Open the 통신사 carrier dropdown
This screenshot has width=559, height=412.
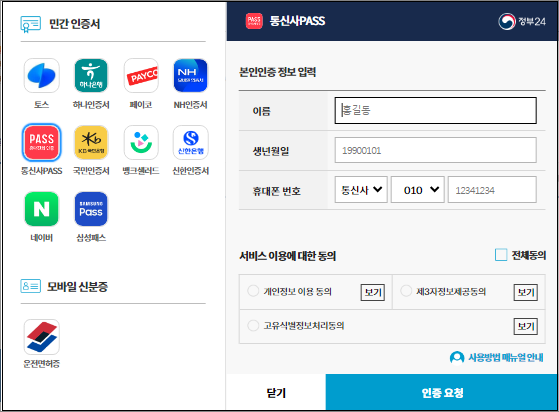tap(361, 190)
